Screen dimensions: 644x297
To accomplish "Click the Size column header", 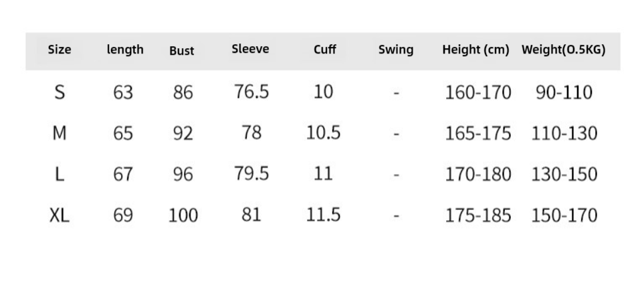I will (60, 50).
